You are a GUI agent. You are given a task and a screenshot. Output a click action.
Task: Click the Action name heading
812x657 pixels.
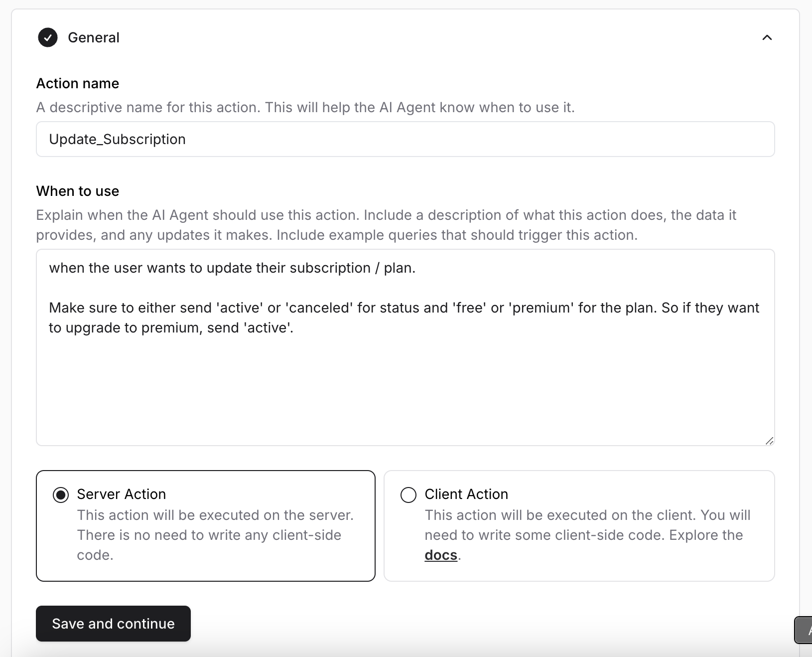click(77, 83)
